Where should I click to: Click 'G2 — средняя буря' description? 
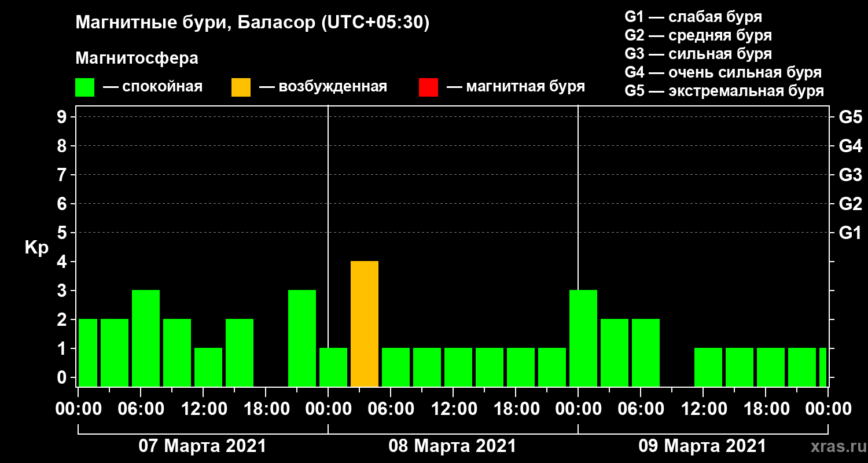698,35
